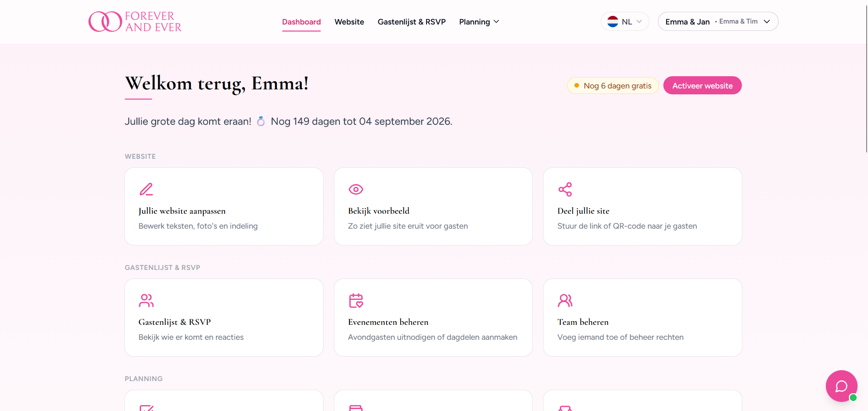
Task: Select the calendar-heart icon for Evenementen beheren
Action: (x=355, y=300)
